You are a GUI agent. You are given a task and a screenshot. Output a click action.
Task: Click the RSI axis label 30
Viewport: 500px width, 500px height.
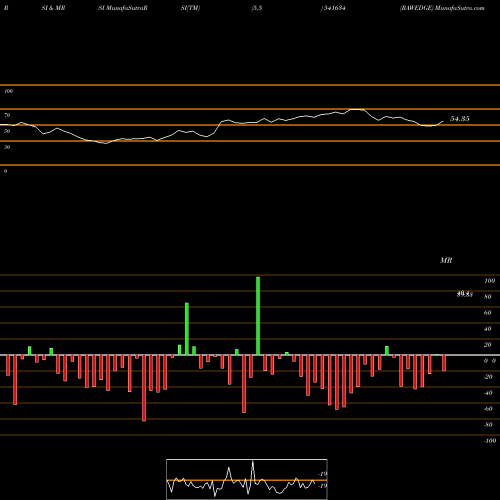pos(7,147)
